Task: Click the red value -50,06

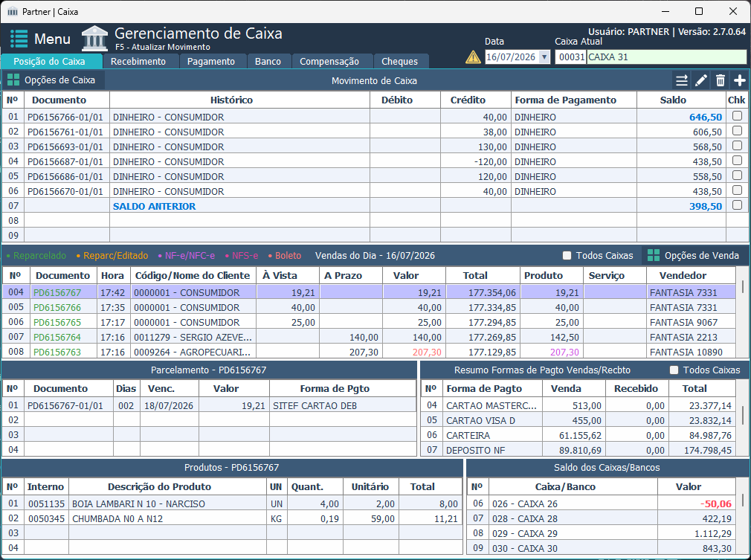Action: pyautogui.click(x=715, y=503)
